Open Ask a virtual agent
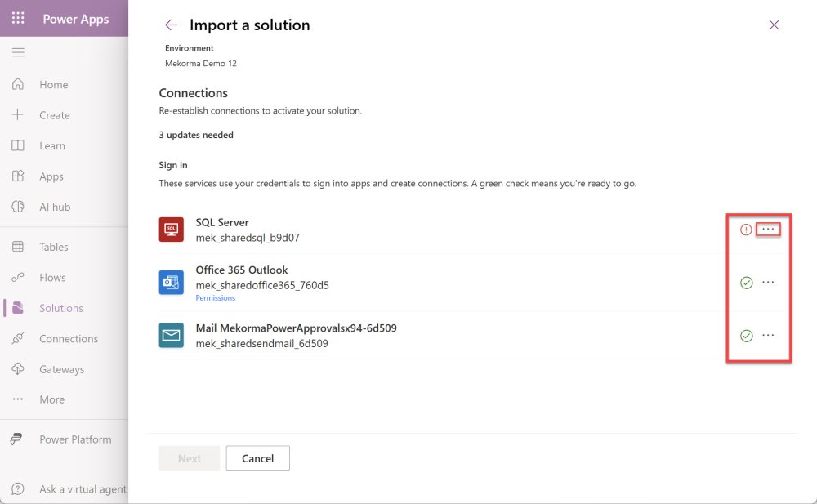The height and width of the screenshot is (504, 817). 83,489
